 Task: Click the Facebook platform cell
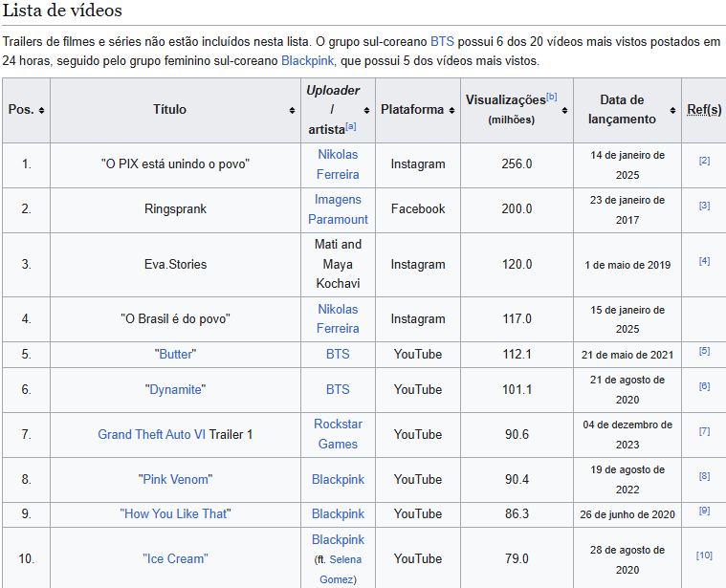pyautogui.click(x=418, y=209)
